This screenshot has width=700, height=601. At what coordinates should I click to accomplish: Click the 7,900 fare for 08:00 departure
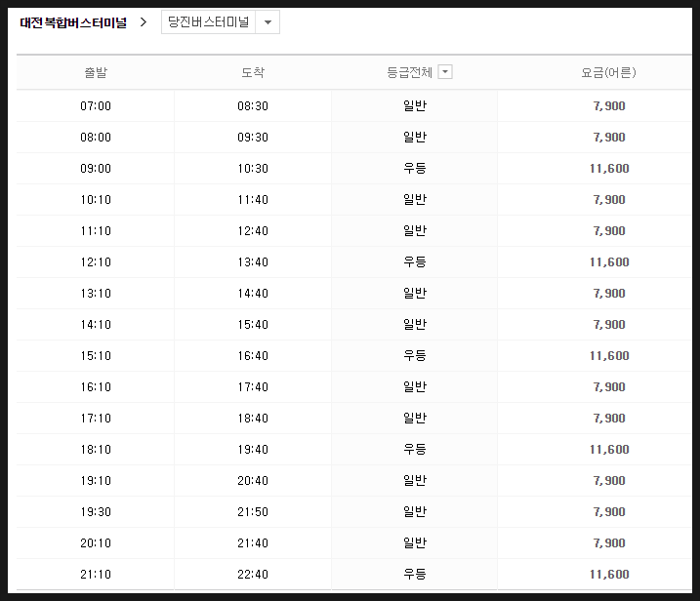pyautogui.click(x=609, y=137)
